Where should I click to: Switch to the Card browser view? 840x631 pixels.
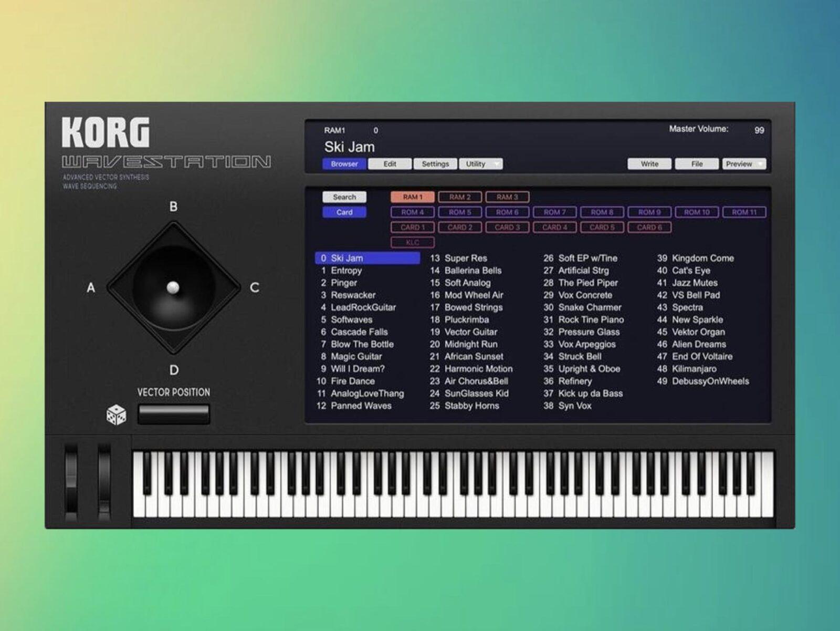[344, 212]
